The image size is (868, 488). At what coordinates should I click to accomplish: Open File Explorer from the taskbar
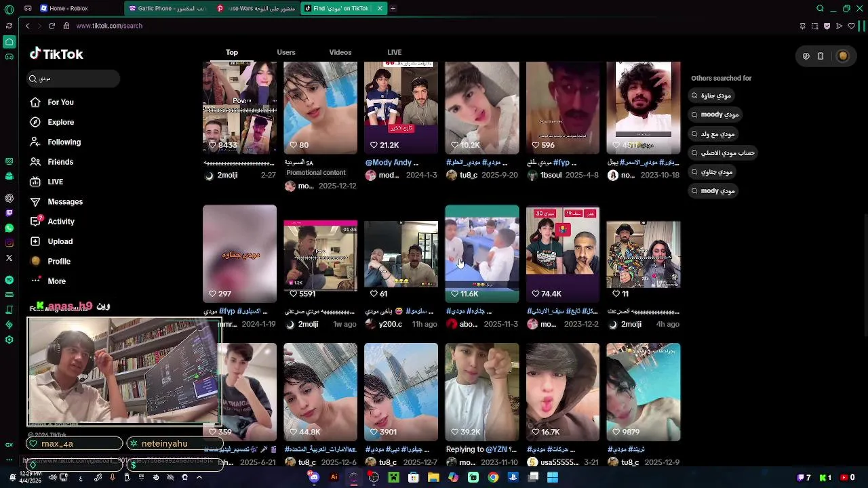click(433, 477)
